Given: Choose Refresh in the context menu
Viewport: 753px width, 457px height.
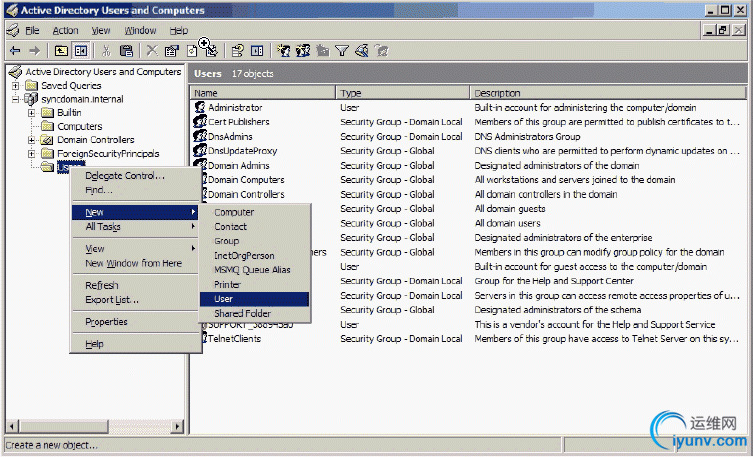Looking at the screenshot, I should 136,285.
